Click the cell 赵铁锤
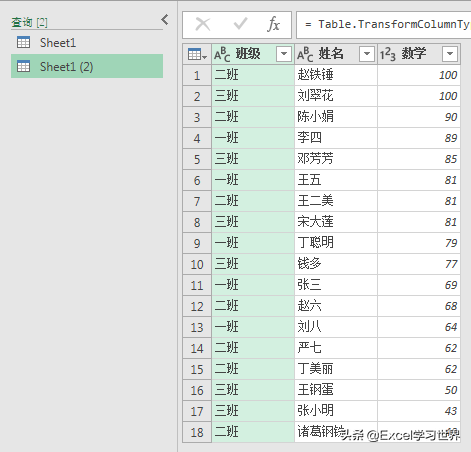 336,75
